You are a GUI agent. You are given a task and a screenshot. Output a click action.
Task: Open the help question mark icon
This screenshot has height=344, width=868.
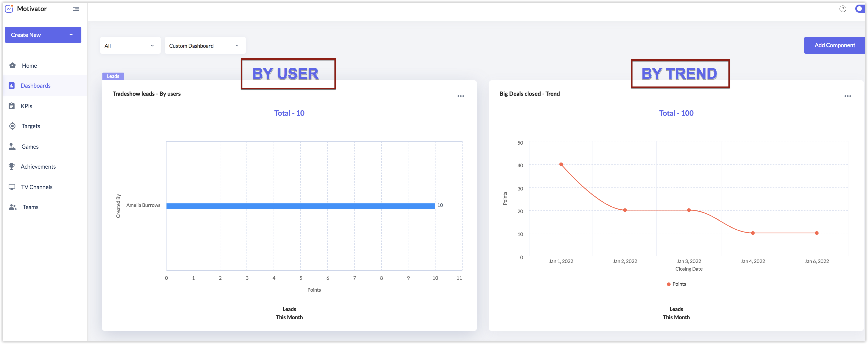[x=842, y=9]
